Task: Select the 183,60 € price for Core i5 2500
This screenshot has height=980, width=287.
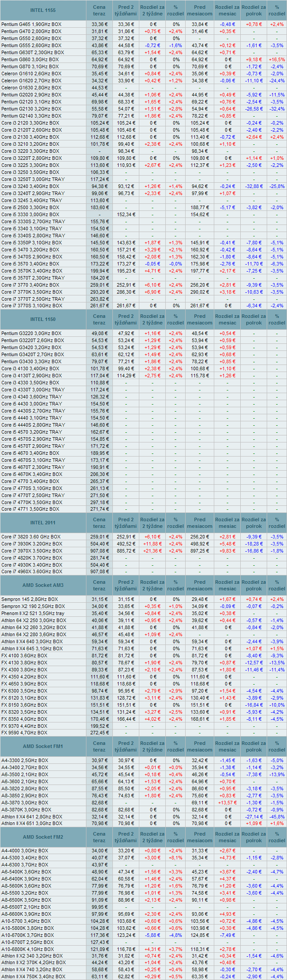Action: 99,207
